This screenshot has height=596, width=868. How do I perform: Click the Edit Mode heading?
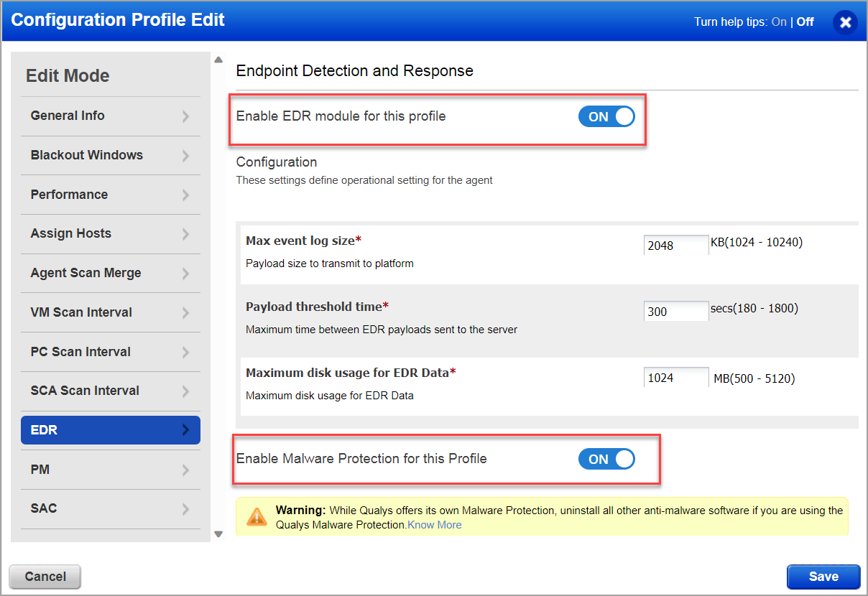coord(68,75)
